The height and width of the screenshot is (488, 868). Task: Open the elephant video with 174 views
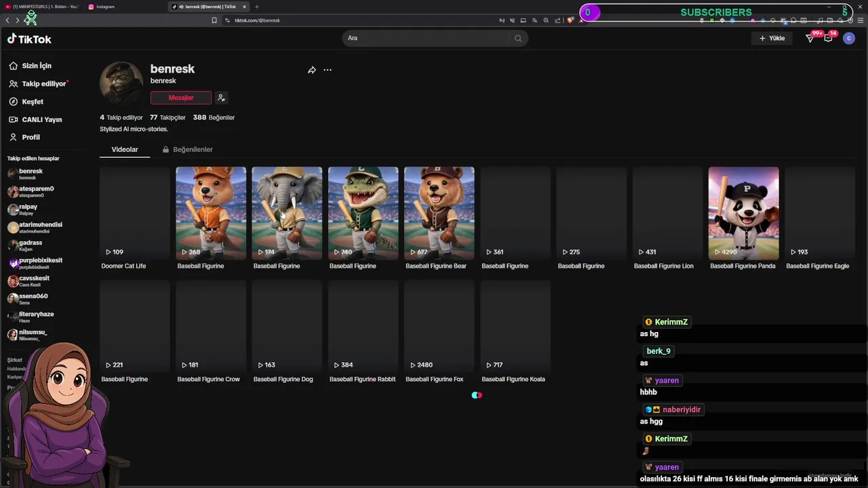(287, 213)
